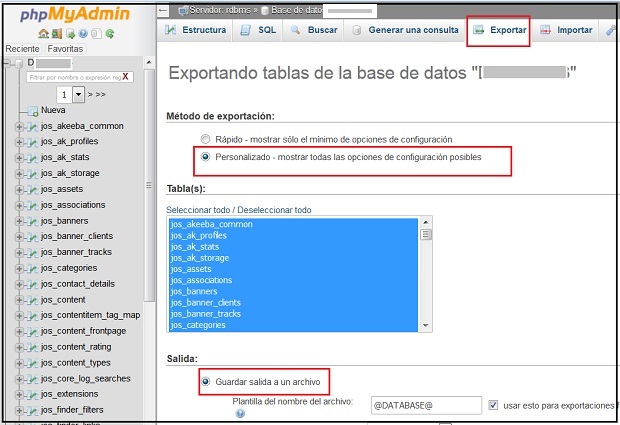Expand jos_contact_details tree node
The height and width of the screenshot is (425, 620).
coord(19,285)
